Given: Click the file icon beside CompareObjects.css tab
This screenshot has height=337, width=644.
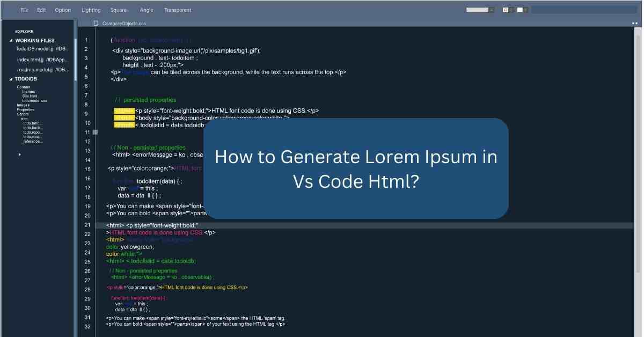Looking at the screenshot, I should [96, 24].
